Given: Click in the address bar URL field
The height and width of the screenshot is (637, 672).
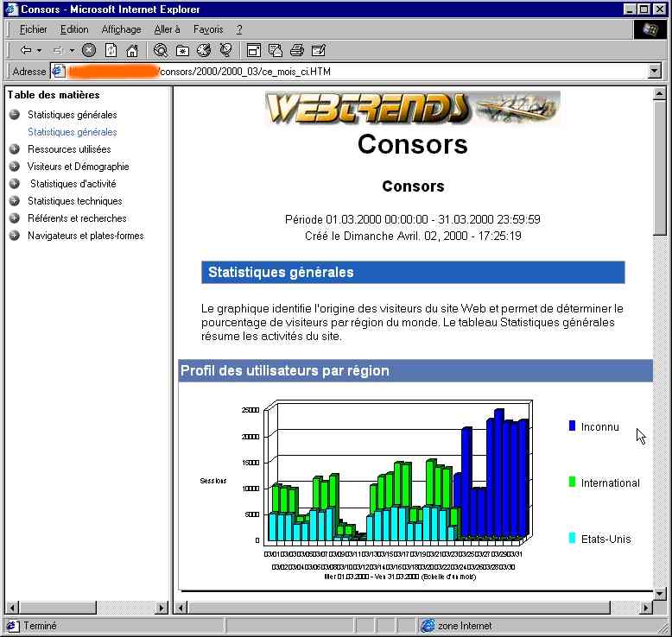Looking at the screenshot, I should (356, 71).
